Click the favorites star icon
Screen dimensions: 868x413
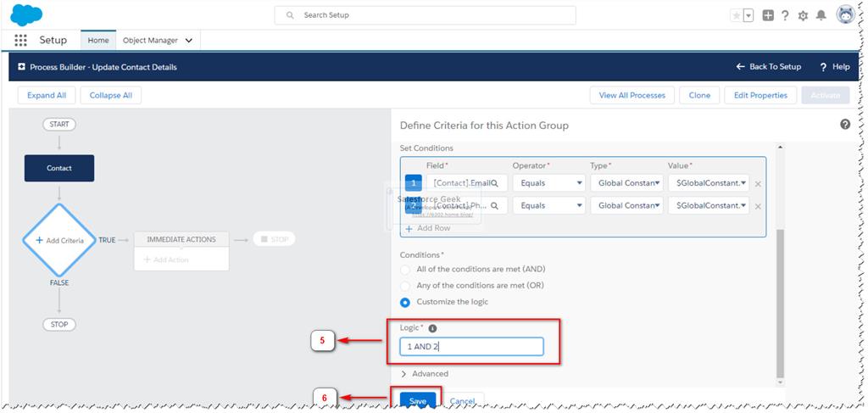pyautogui.click(x=737, y=15)
